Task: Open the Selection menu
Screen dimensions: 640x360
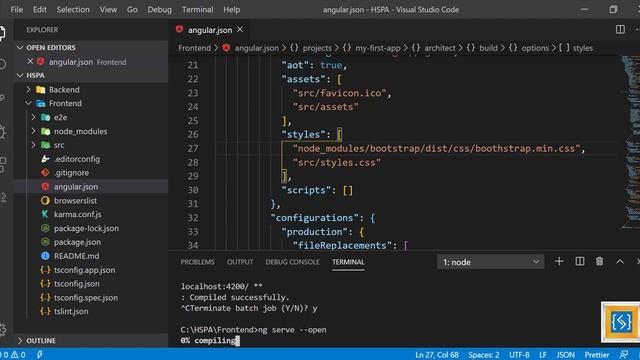Action: tap(73, 9)
